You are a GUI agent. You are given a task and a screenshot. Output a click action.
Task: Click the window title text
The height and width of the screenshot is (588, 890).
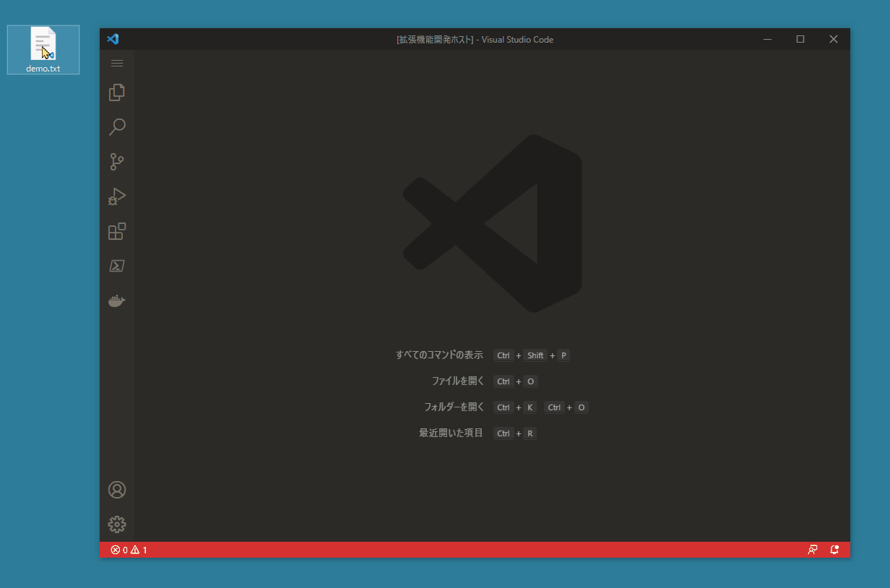(475, 39)
